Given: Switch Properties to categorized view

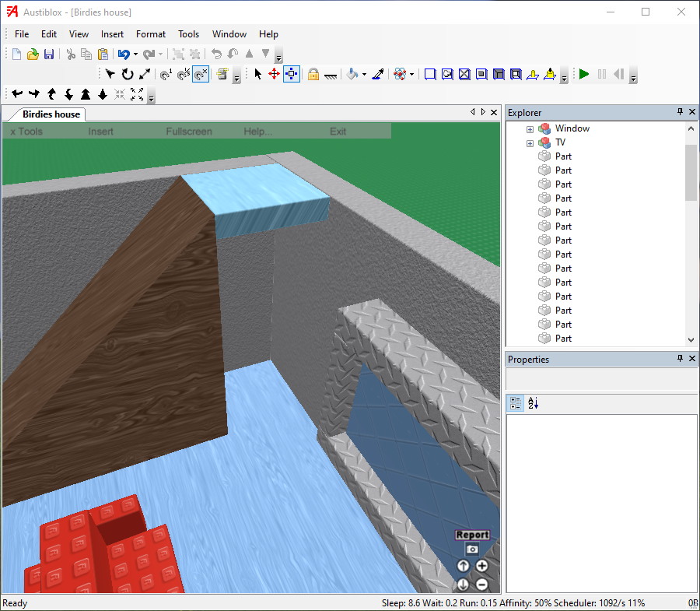Looking at the screenshot, I should click(x=516, y=403).
